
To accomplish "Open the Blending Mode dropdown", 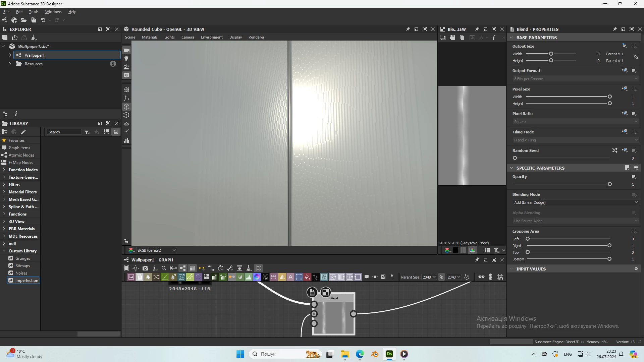I will coord(575,202).
